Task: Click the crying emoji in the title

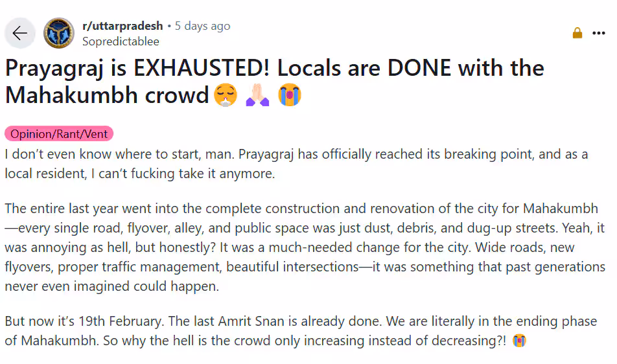Action: pyautogui.click(x=290, y=95)
